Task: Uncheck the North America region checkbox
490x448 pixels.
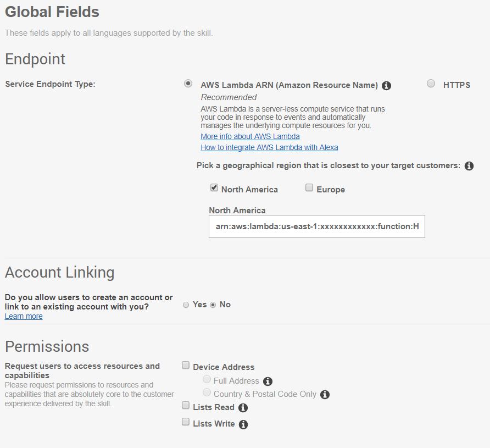Action: coord(214,188)
